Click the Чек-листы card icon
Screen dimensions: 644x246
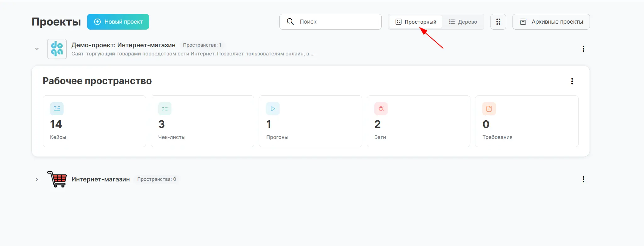coord(165,109)
